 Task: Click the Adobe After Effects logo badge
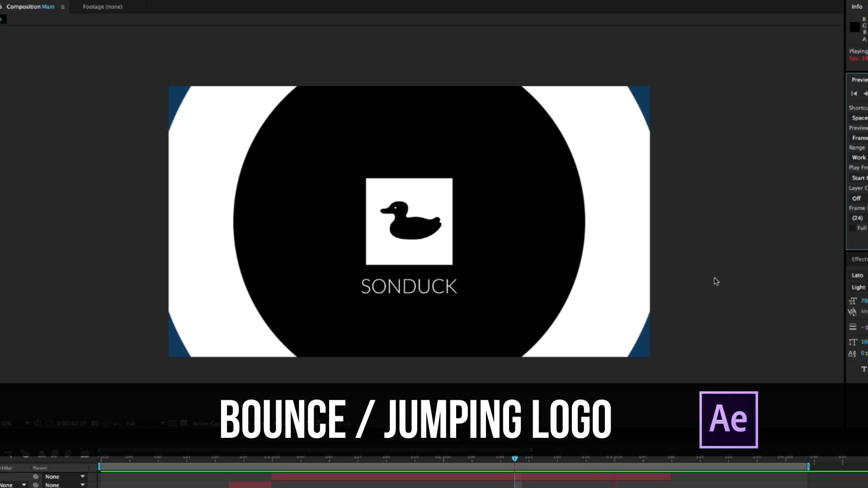(728, 419)
